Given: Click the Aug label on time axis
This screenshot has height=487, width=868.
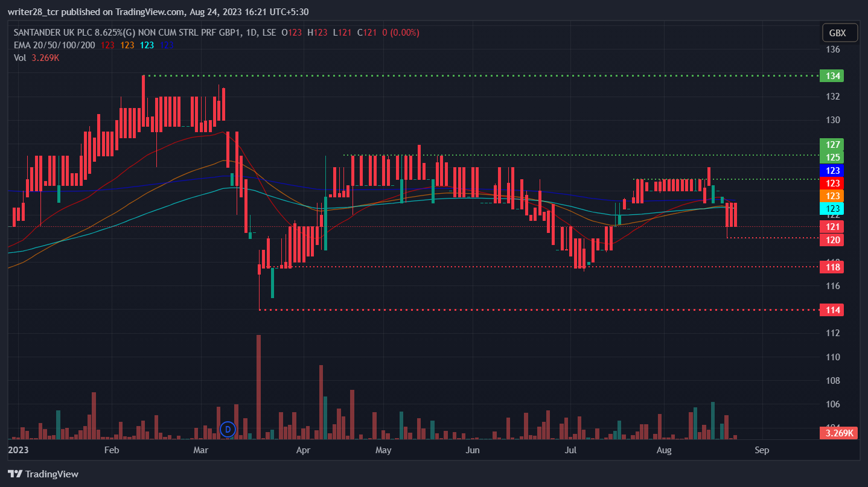Looking at the screenshot, I should click(x=664, y=450).
